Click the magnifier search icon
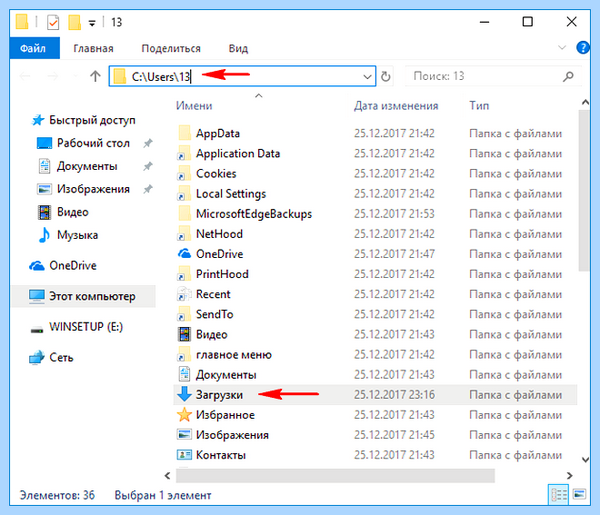 [568, 76]
